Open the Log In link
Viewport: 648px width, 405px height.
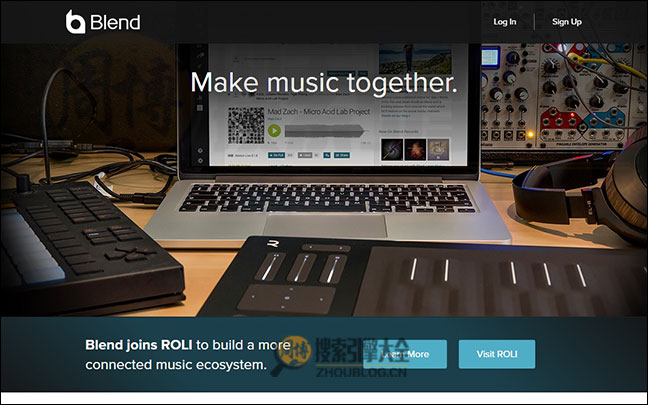click(505, 22)
